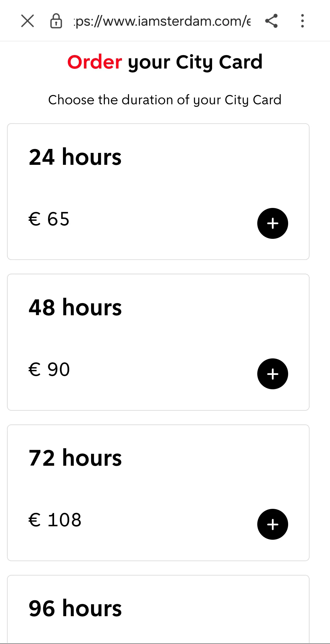Add a 48 hours City Card with plus button
Viewport: 330px width, 644px height.
[x=273, y=374]
